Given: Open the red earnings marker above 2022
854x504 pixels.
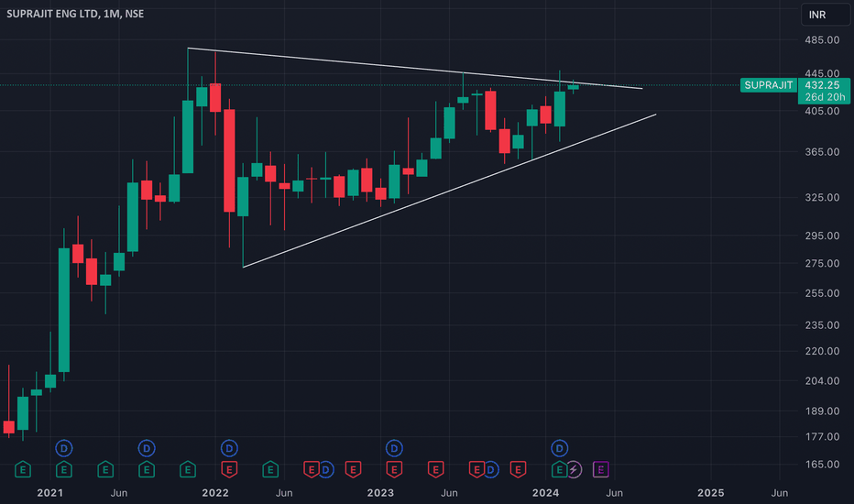Looking at the screenshot, I should tap(229, 469).
